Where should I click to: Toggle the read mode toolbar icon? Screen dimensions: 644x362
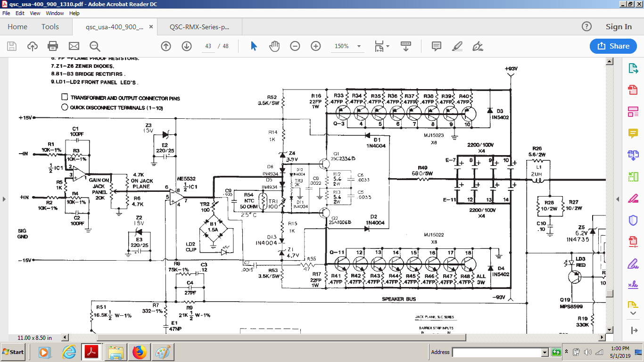(x=406, y=46)
